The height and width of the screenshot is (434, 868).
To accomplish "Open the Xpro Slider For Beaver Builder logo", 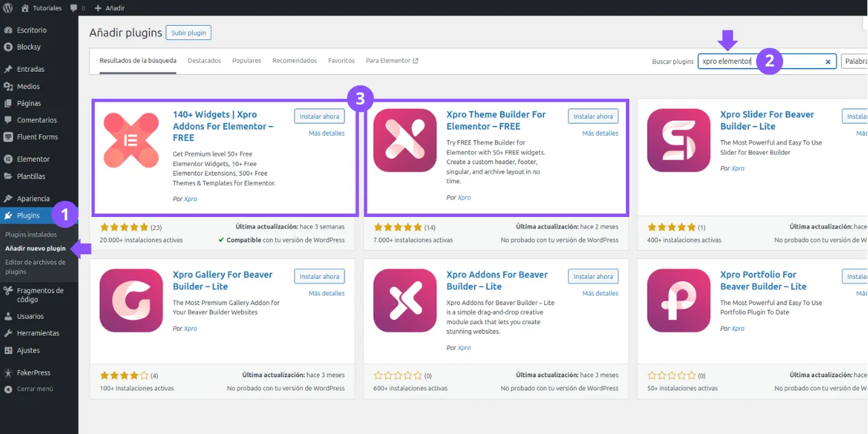I will (679, 140).
